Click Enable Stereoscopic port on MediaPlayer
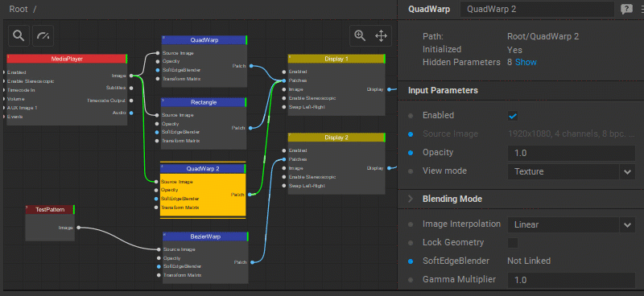 pyautogui.click(x=4, y=81)
